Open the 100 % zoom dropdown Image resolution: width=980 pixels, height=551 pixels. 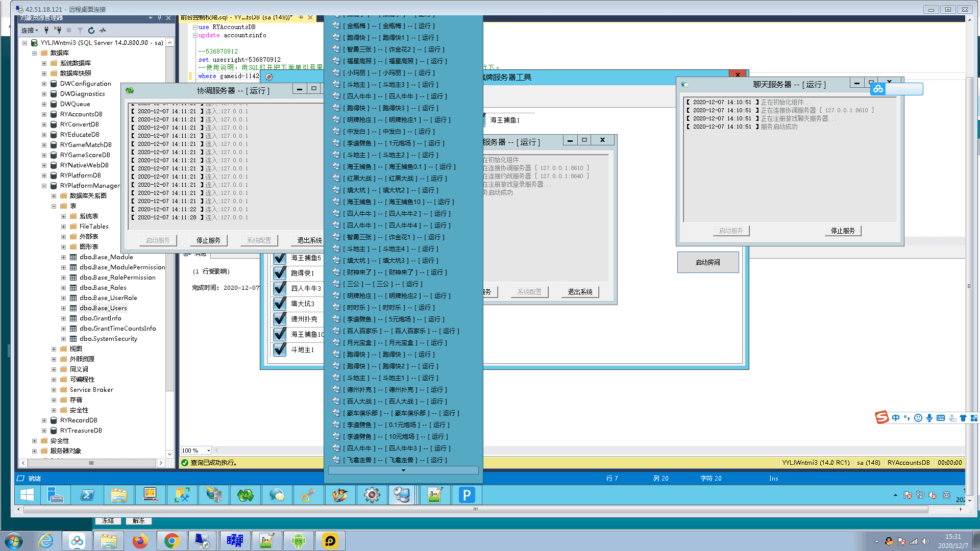point(208,450)
